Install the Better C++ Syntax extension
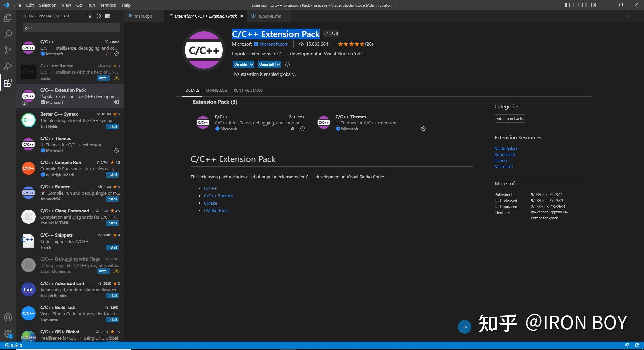644x350 pixels. (112, 127)
